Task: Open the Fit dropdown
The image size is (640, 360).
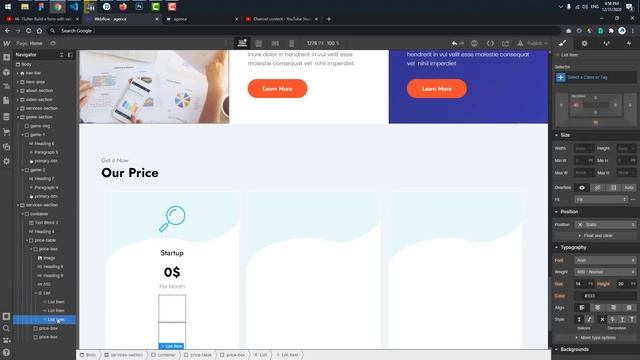Action: click(x=601, y=200)
